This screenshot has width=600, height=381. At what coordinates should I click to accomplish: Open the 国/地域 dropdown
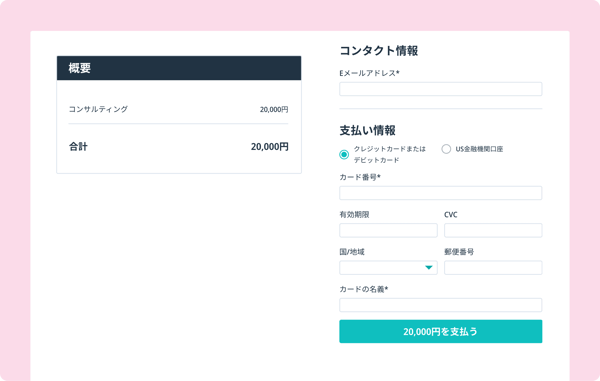[388, 267]
